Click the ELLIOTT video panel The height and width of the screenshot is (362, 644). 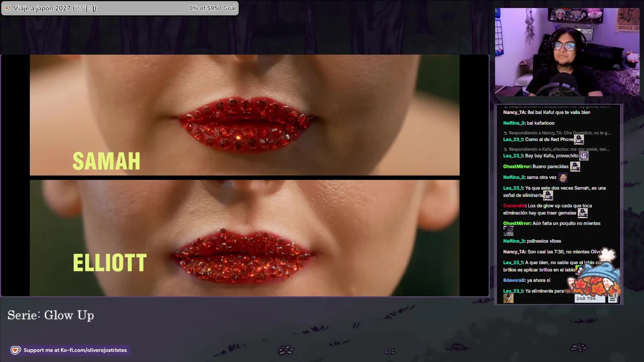coord(245,238)
